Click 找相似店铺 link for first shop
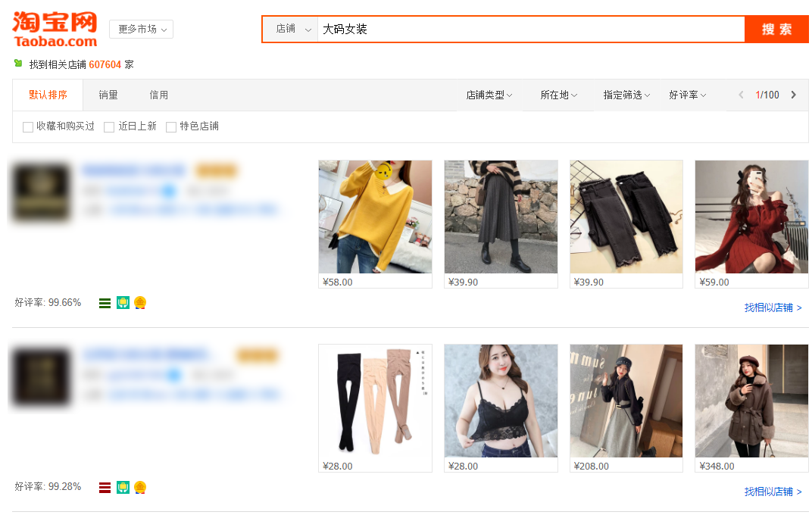 pyautogui.click(x=773, y=307)
